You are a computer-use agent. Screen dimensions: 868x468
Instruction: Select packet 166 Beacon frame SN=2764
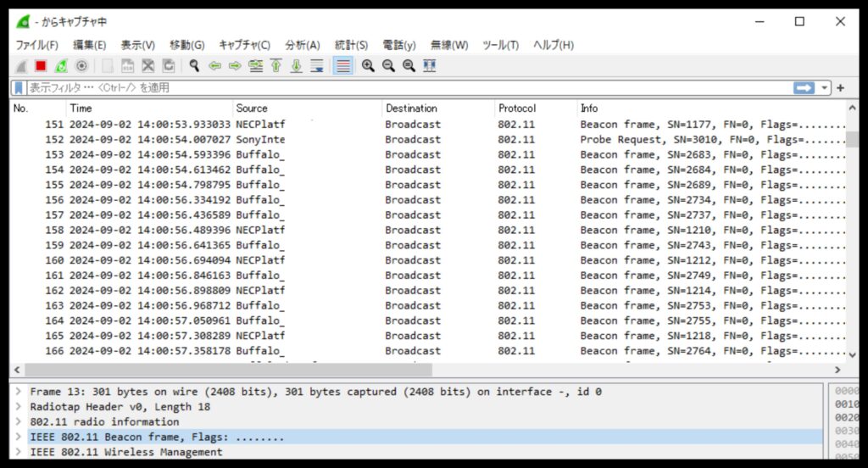point(428,351)
